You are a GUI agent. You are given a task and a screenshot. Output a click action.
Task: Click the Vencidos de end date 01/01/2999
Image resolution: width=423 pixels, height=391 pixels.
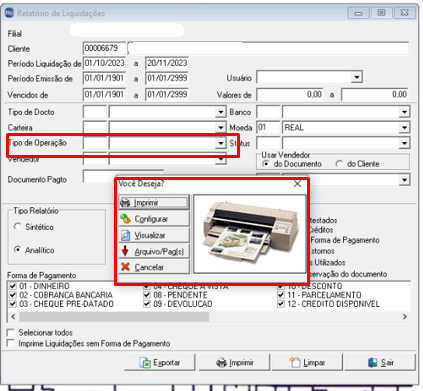coord(167,95)
